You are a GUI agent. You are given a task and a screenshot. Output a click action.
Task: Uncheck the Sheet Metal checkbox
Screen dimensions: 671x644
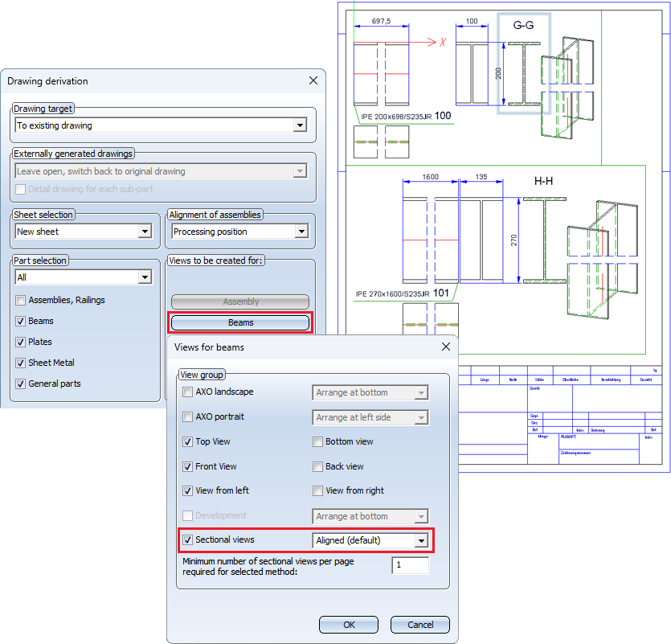click(x=21, y=363)
